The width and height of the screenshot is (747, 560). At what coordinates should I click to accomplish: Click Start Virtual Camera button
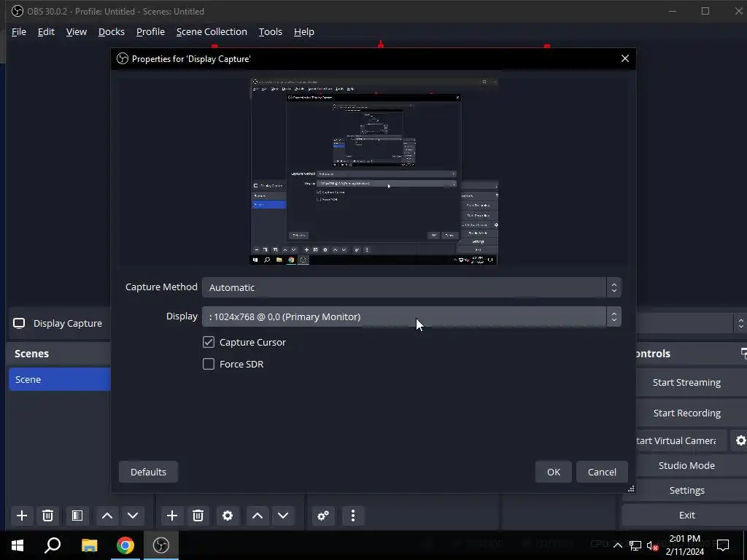point(681,440)
